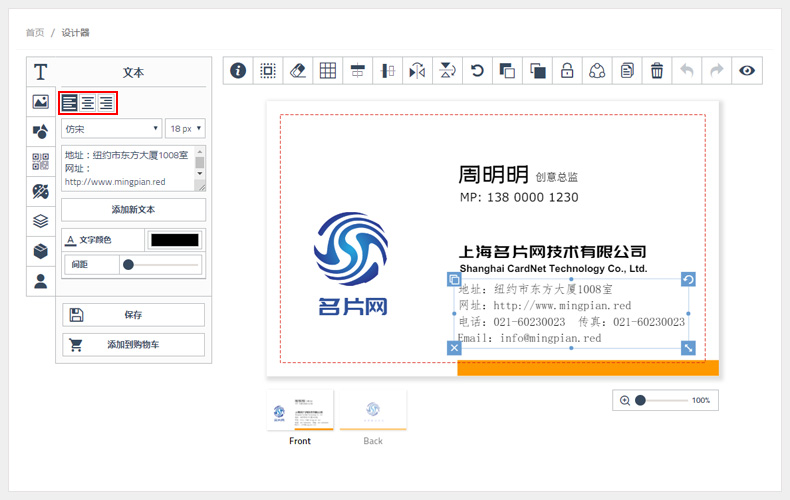Click the resize handle icon on selection
Viewport: 790px width, 500px height.
[688, 348]
